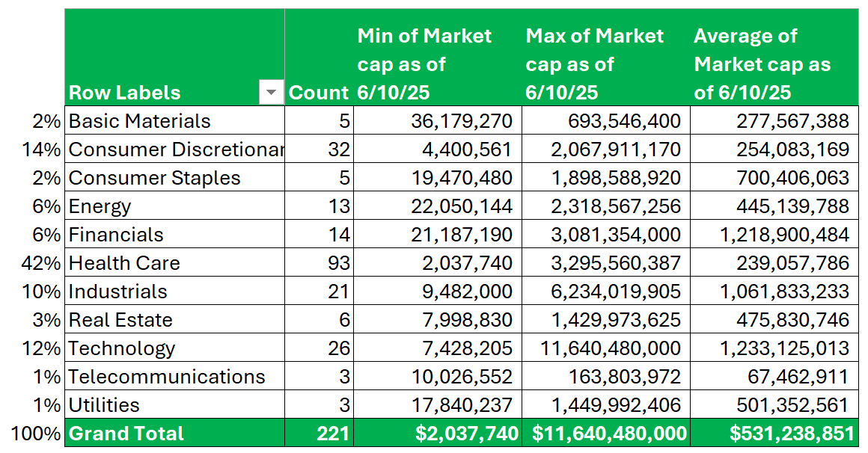
Task: Select the Energy row label
Action: (x=174, y=206)
